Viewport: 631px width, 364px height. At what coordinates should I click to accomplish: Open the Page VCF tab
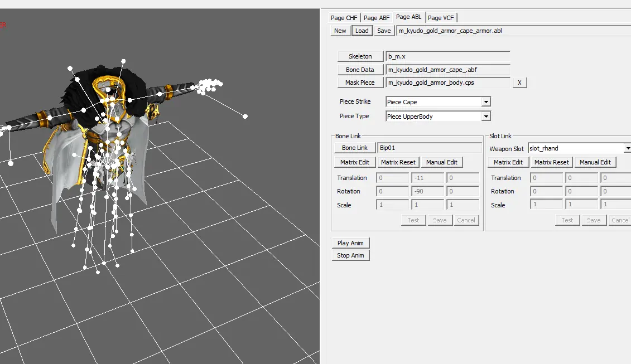coord(441,18)
